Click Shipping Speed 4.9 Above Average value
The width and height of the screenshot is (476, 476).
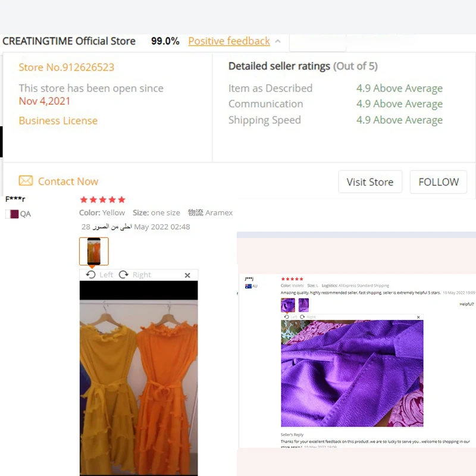[x=399, y=120]
